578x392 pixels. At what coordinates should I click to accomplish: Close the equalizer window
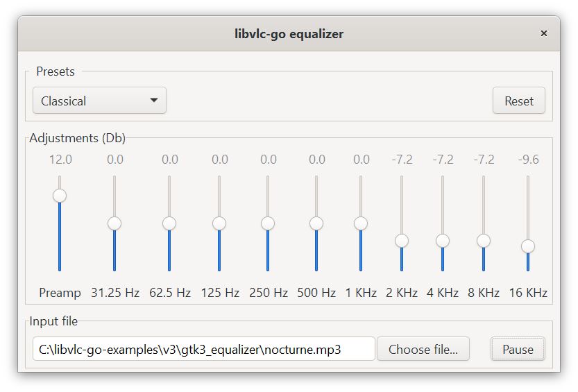544,33
